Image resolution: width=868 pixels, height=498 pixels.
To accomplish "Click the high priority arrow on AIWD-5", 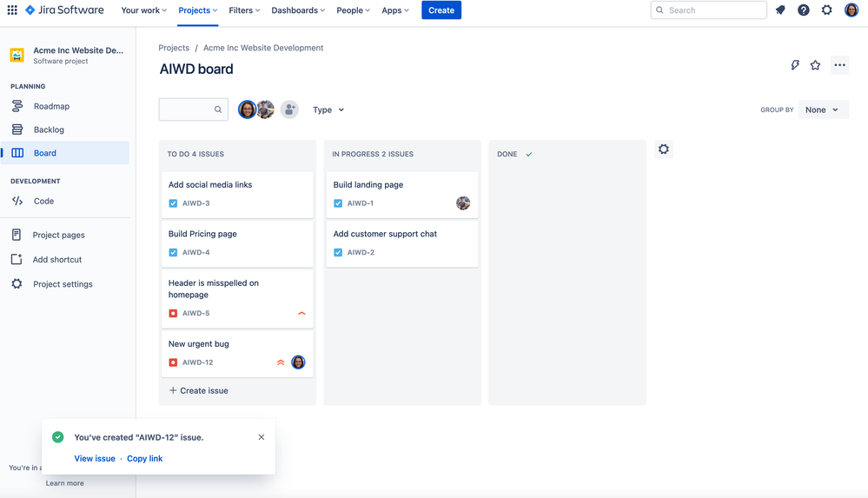I will pos(301,314).
